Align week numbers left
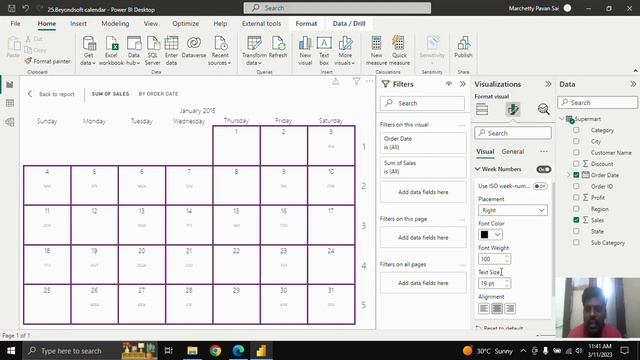 pyautogui.click(x=484, y=309)
